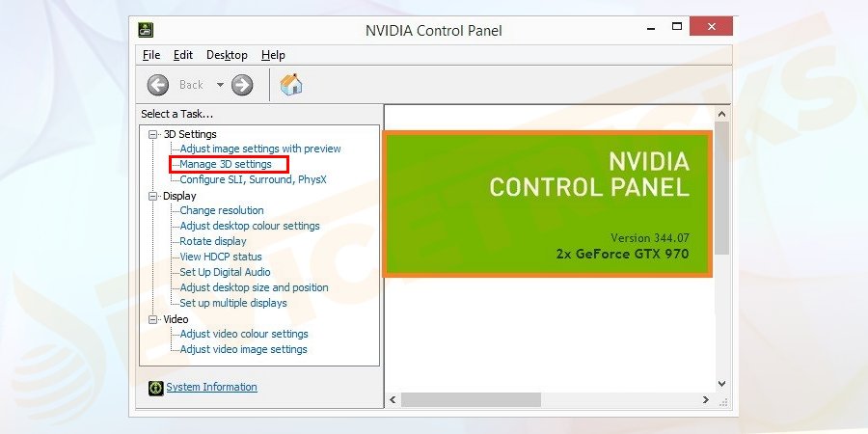
Task: Click the horizontal scrollbar right arrow
Action: click(x=706, y=399)
